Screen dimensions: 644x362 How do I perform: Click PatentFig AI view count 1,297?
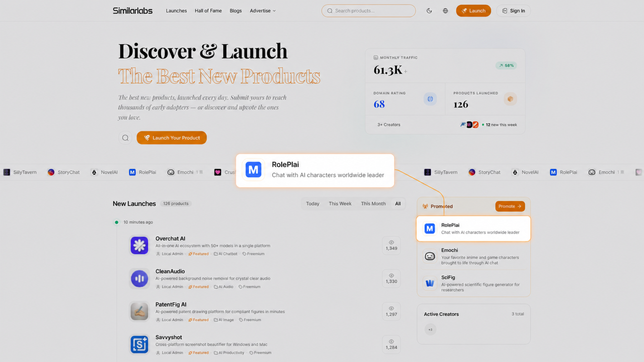(x=391, y=311)
